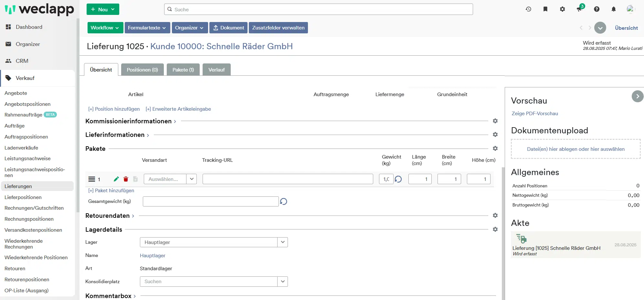The image size is (644, 300).
Task: Delete package 1 with red trash icon
Action: coord(126,179)
